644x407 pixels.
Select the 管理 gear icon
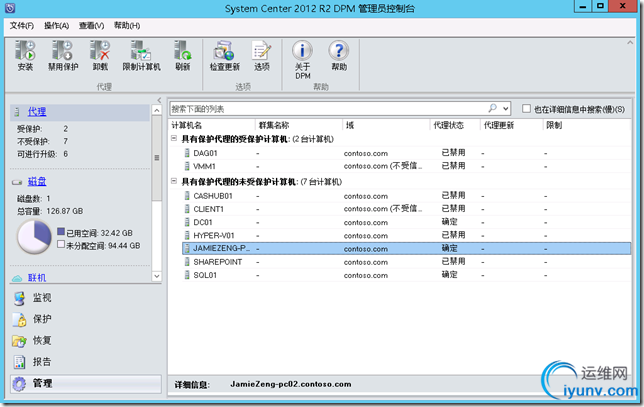coord(19,384)
